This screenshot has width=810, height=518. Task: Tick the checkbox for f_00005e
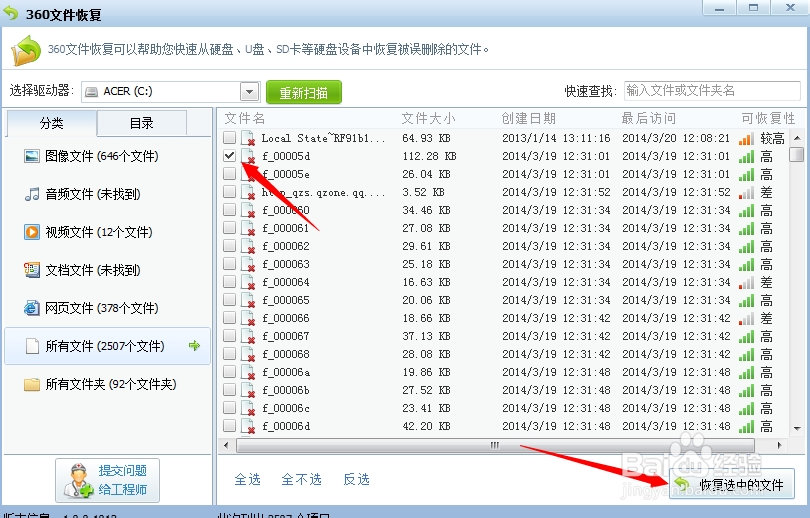coord(229,174)
